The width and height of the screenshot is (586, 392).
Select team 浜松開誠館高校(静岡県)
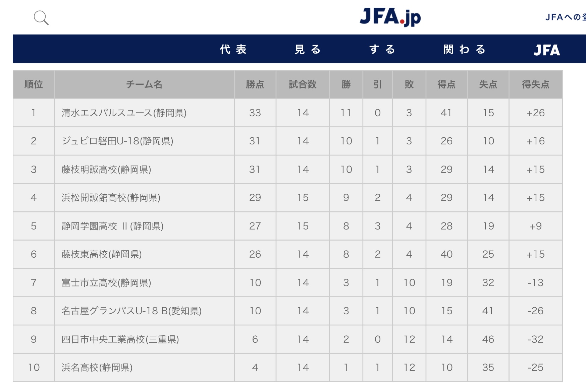[x=111, y=198]
